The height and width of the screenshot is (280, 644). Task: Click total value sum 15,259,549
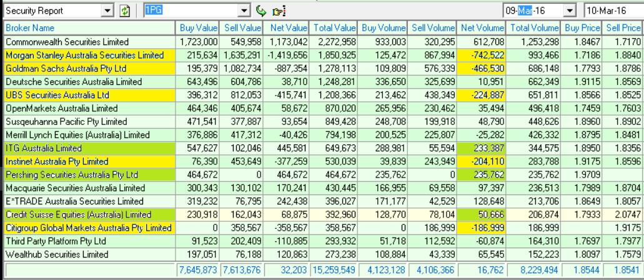[x=334, y=270]
